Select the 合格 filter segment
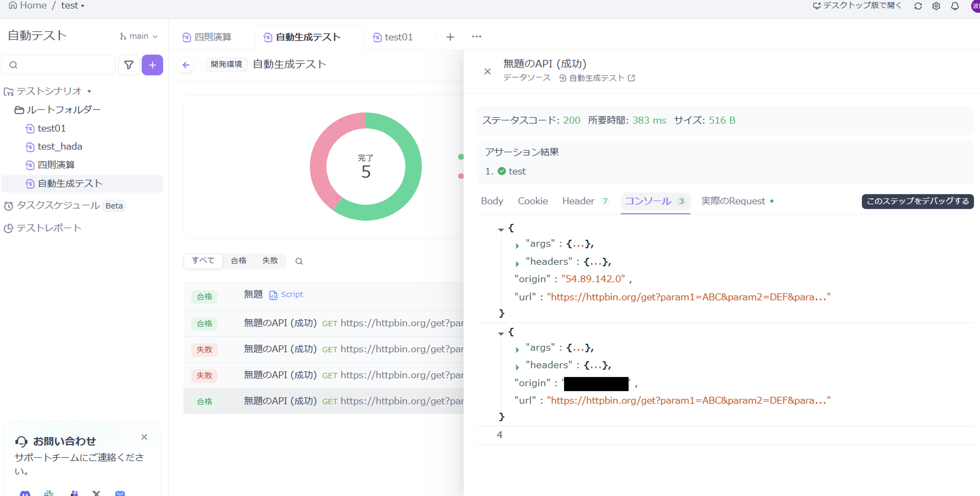The width and height of the screenshot is (980, 496). tap(239, 261)
